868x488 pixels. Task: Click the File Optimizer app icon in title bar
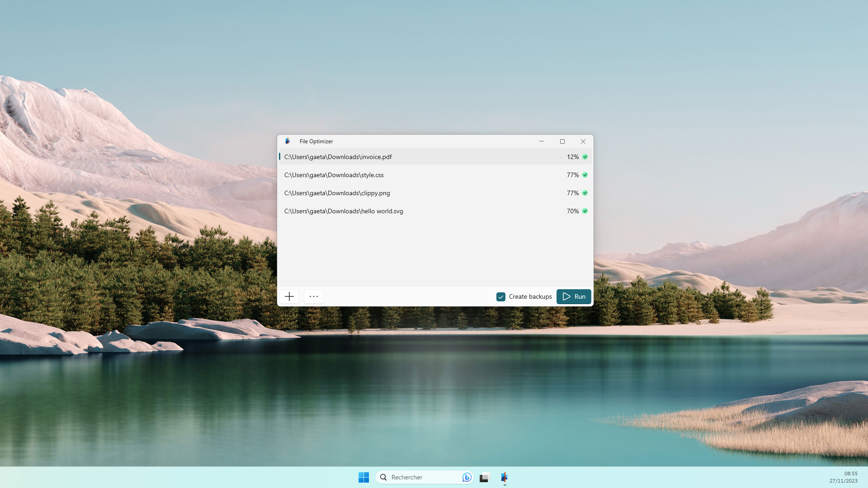288,141
